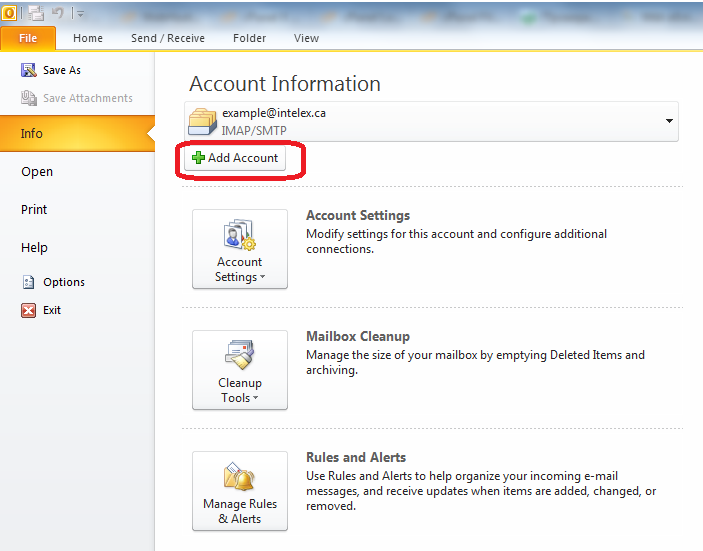Click the Rules and Alerts heading text
703x551 pixels.
[x=356, y=457]
